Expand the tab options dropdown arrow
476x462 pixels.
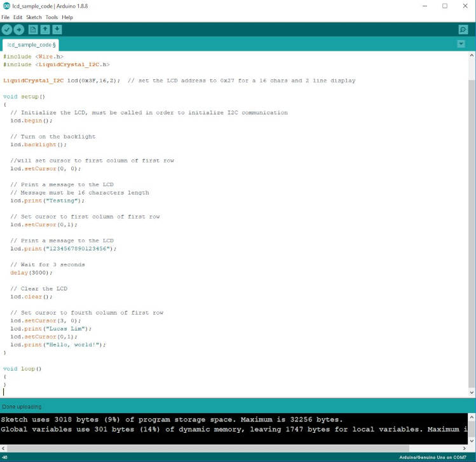pos(461,44)
